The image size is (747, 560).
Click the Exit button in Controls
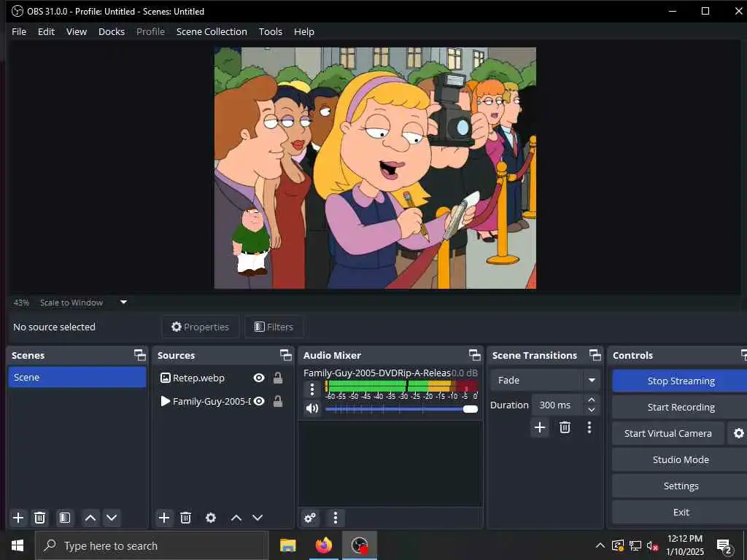(681, 512)
